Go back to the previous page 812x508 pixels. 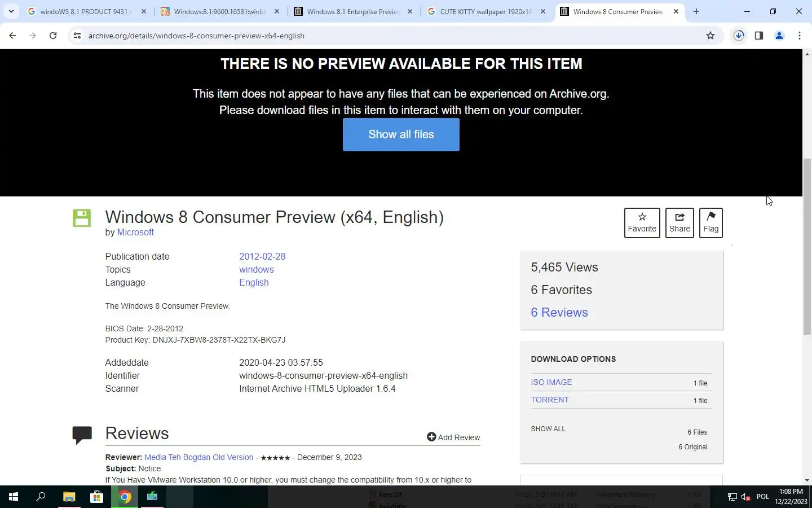(x=12, y=36)
